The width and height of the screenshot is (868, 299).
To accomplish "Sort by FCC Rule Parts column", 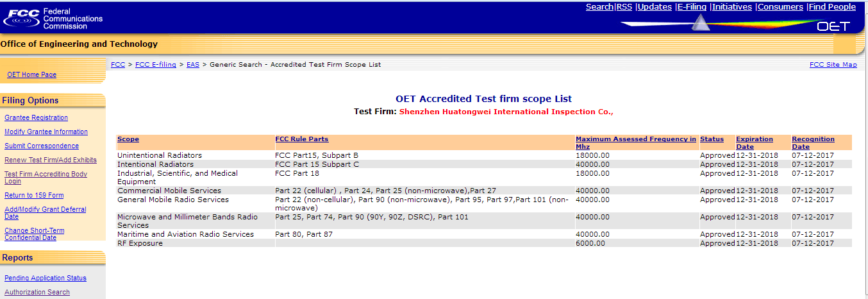I will tap(301, 139).
